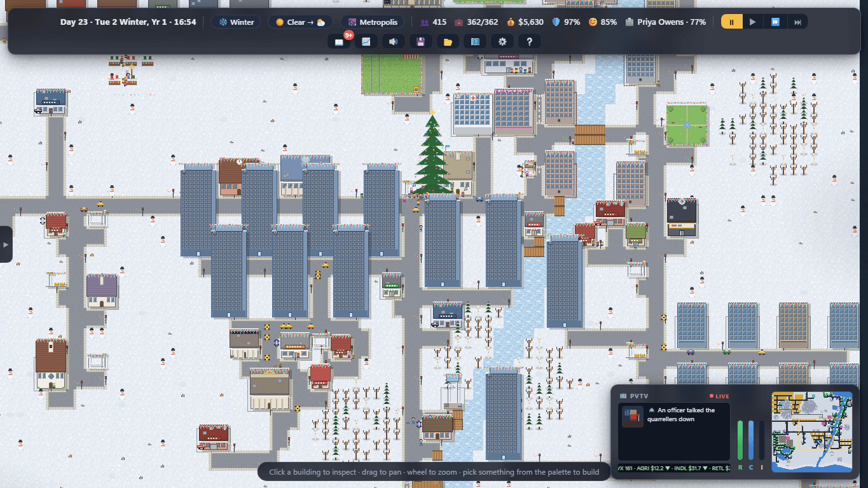This screenshot has height=488, width=868.
Task: Click the Metropolis city tier chip
Action: [x=372, y=22]
